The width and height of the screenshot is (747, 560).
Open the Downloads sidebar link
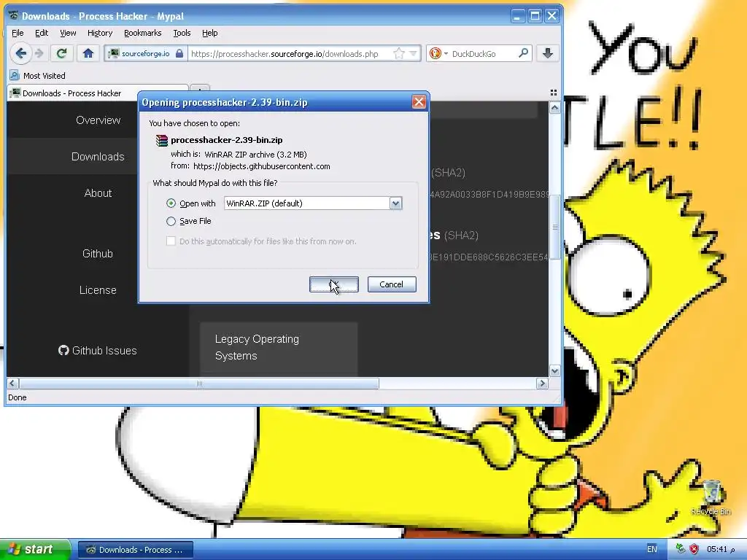pos(98,157)
